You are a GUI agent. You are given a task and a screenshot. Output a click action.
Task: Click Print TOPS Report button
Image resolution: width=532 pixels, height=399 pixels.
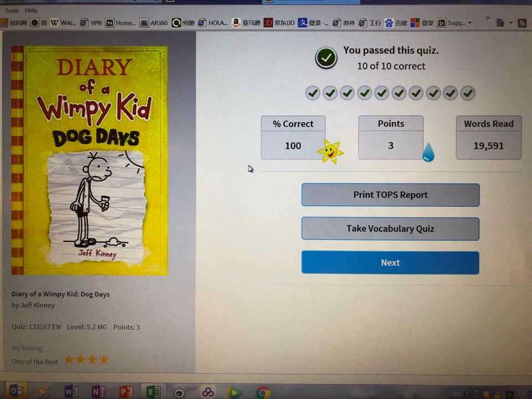click(390, 195)
